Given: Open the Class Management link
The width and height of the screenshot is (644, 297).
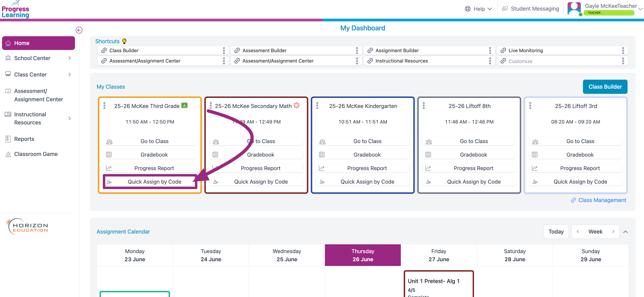Looking at the screenshot, I should [602, 200].
